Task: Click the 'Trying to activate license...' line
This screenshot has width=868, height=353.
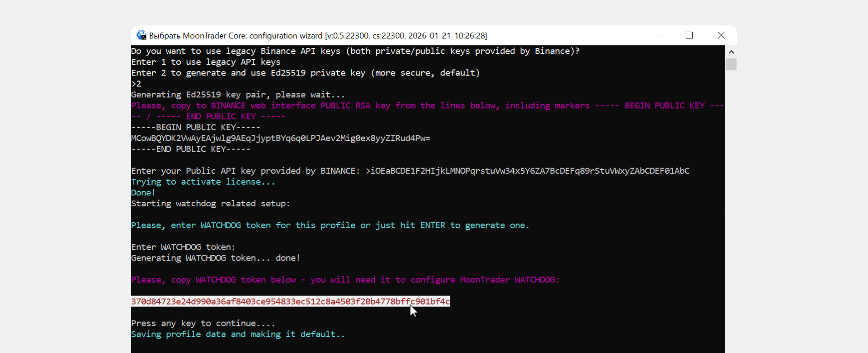Action: pyautogui.click(x=203, y=181)
